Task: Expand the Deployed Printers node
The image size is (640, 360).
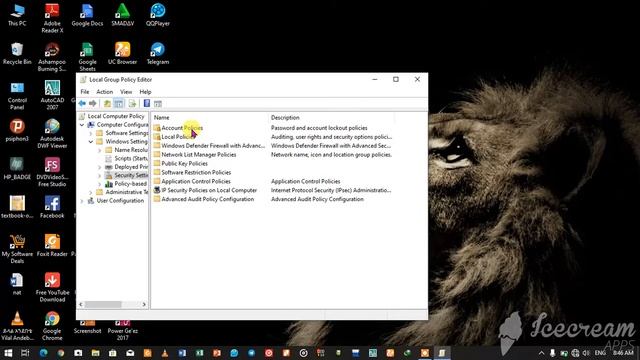Action: [99, 167]
